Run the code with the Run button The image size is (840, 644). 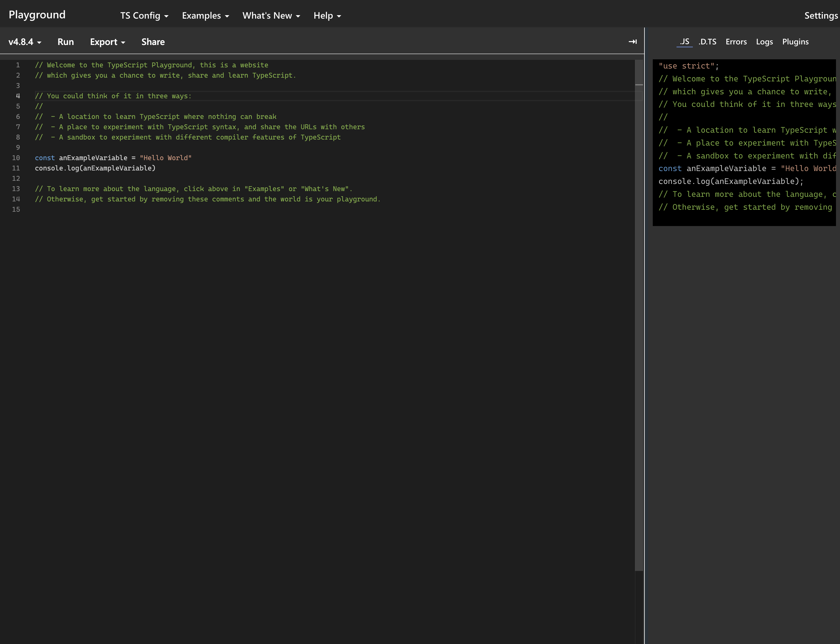pos(66,42)
